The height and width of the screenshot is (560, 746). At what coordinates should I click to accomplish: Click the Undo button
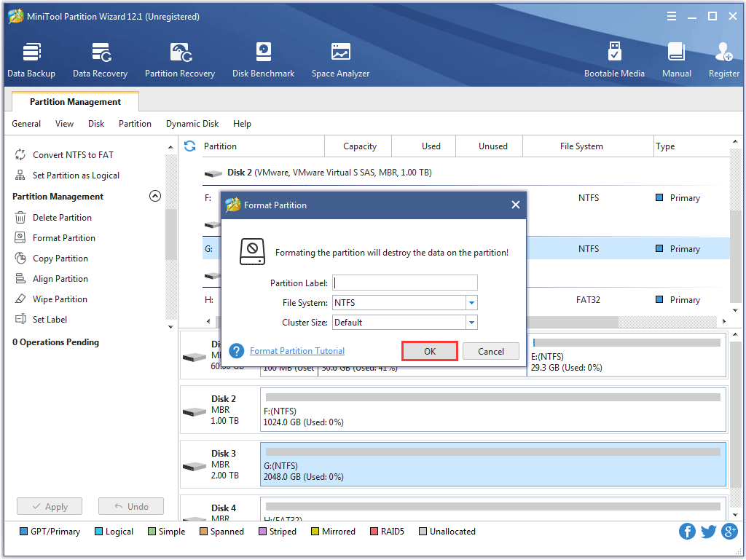(131, 506)
